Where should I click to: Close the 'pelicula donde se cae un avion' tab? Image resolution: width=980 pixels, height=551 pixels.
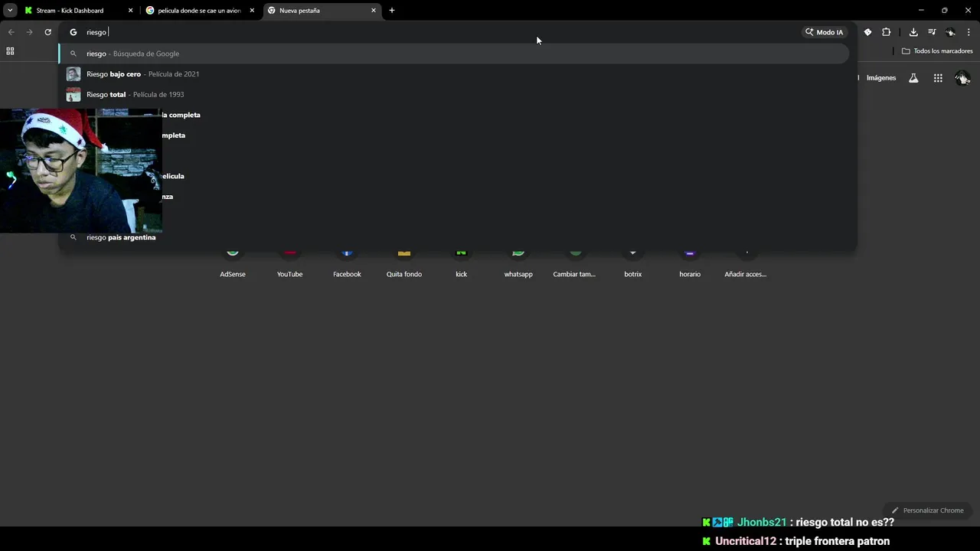(252, 11)
